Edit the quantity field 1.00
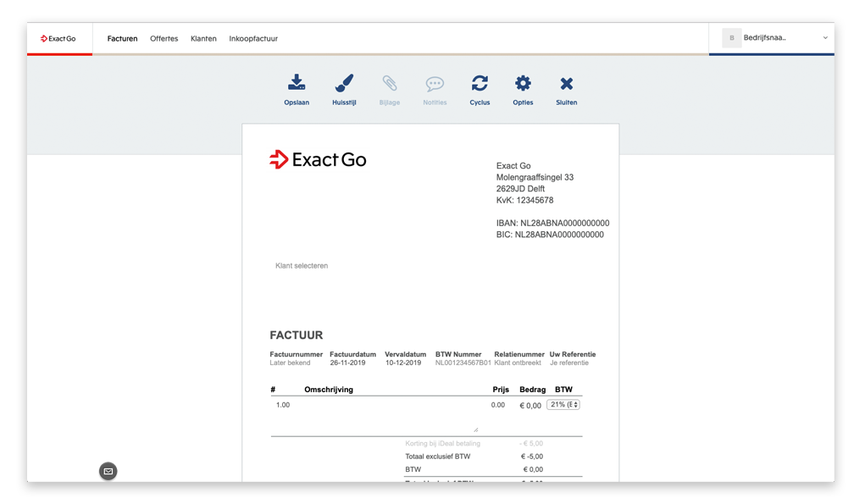Image resolution: width=854 pixels, height=504 pixels. point(283,405)
